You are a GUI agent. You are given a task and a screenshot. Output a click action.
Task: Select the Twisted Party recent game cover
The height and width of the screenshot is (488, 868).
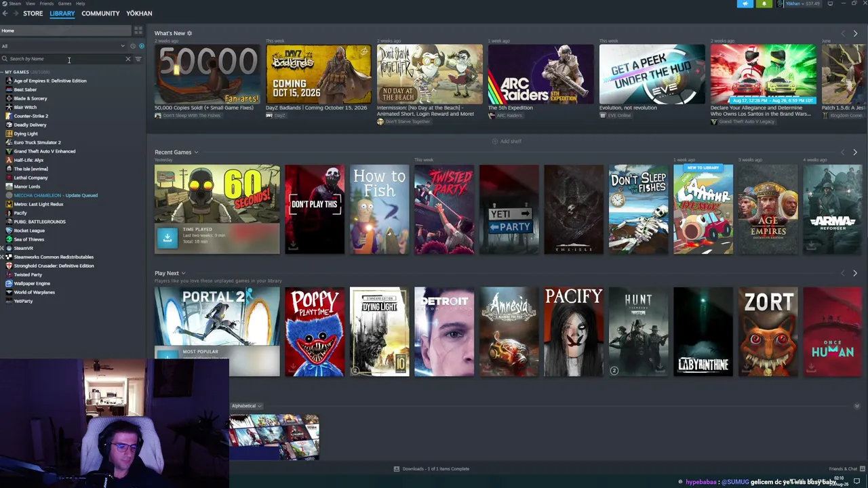pyautogui.click(x=444, y=209)
